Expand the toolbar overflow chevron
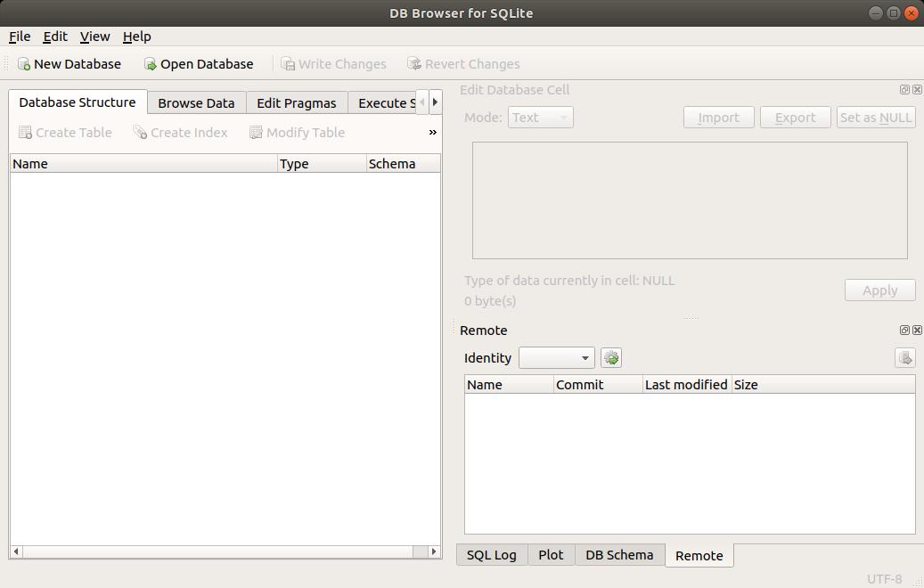Image resolution: width=924 pixels, height=588 pixels. click(x=432, y=132)
